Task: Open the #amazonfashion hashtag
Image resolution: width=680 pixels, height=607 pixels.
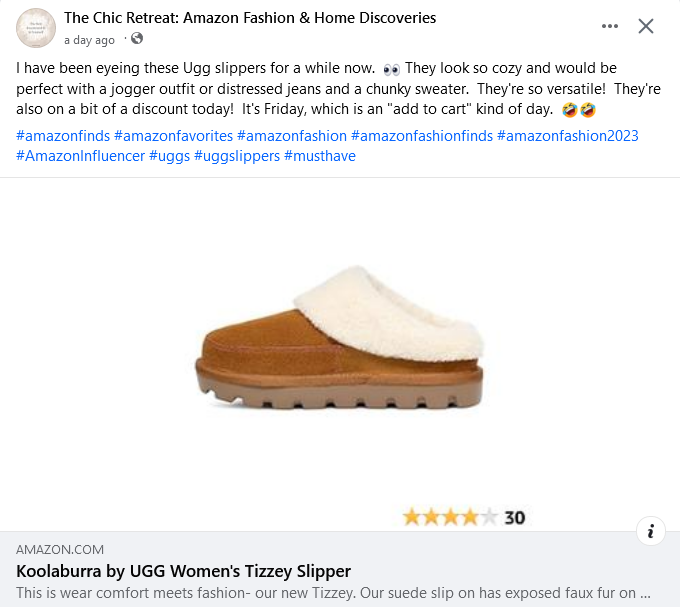Action: [292, 135]
